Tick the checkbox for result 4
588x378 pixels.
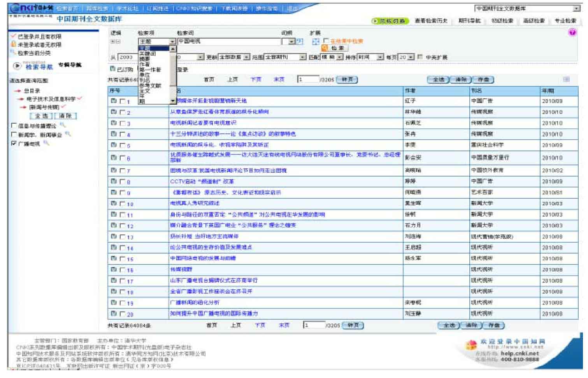123,134
